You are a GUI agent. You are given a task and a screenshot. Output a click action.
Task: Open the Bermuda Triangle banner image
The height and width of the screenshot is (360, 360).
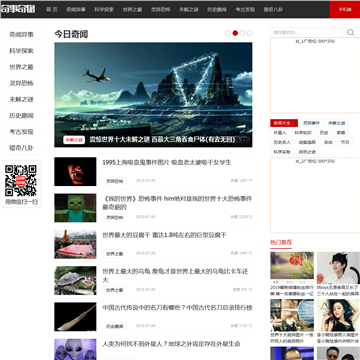pyautogui.click(x=153, y=95)
